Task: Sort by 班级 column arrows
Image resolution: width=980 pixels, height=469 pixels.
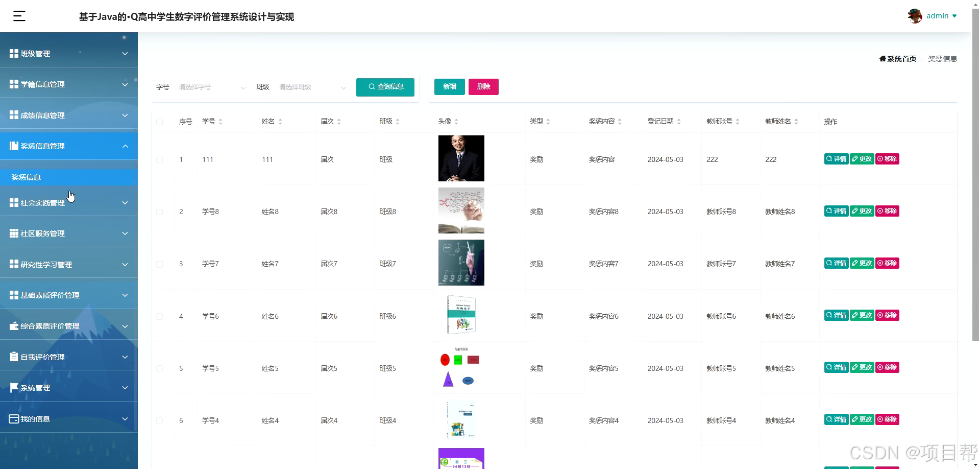Action: pyautogui.click(x=398, y=122)
